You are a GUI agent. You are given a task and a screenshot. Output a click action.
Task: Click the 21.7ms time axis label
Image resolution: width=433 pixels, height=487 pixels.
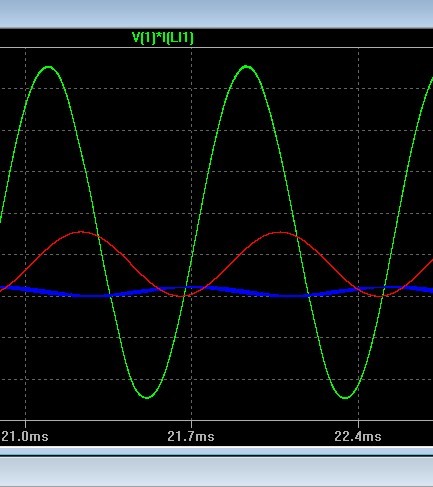[191, 436]
